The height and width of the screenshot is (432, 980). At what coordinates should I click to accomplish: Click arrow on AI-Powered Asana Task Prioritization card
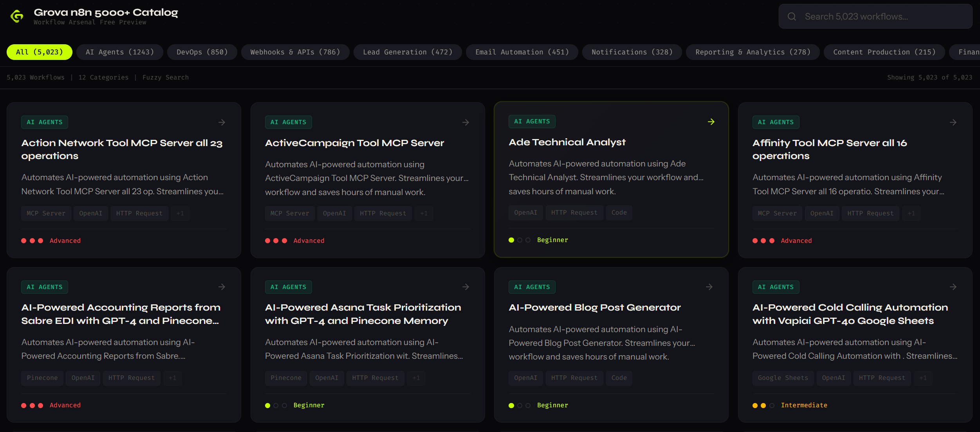point(466,287)
